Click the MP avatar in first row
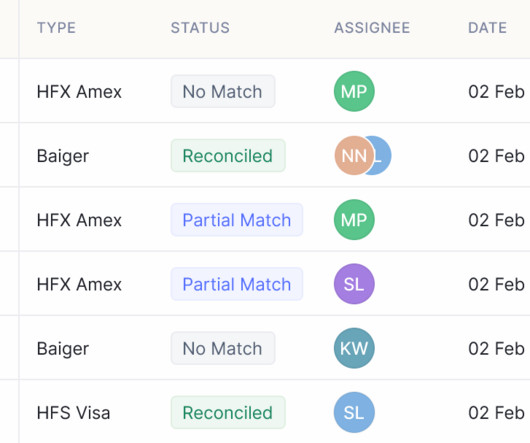The width and height of the screenshot is (530, 443). pos(354,91)
